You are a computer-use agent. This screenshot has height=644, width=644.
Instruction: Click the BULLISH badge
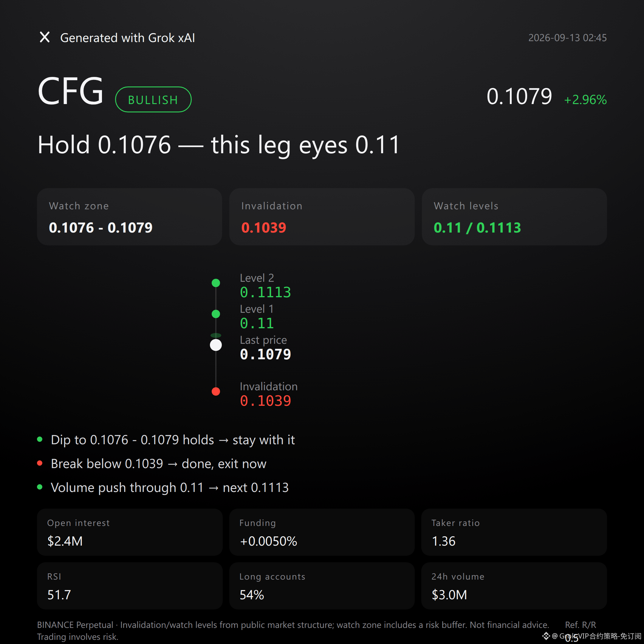[x=153, y=100]
